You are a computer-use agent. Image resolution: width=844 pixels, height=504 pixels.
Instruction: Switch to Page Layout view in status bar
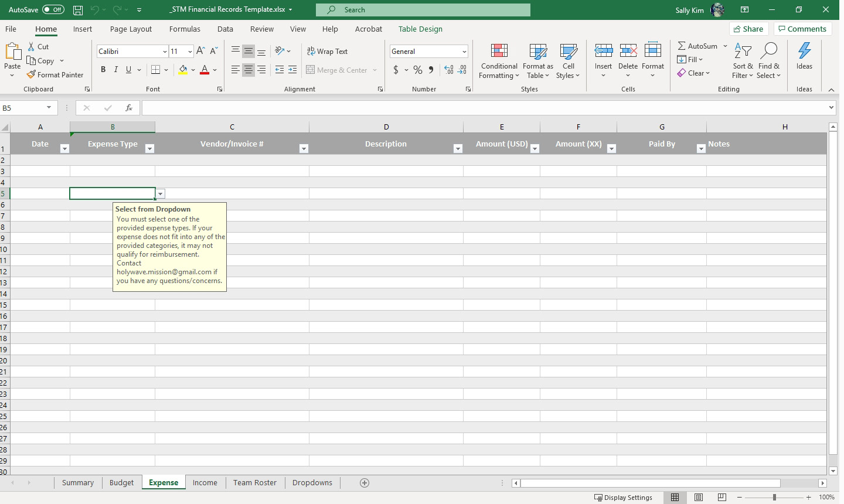click(699, 498)
